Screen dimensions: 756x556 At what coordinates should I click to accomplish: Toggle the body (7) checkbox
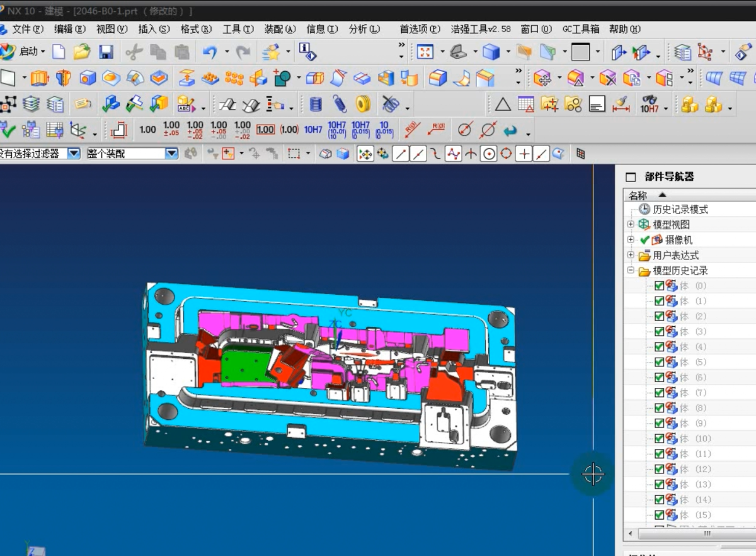[x=659, y=392]
